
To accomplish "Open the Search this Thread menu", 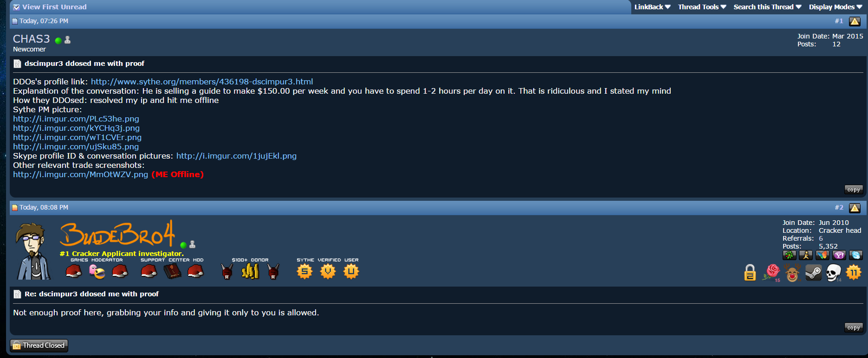I will [767, 7].
